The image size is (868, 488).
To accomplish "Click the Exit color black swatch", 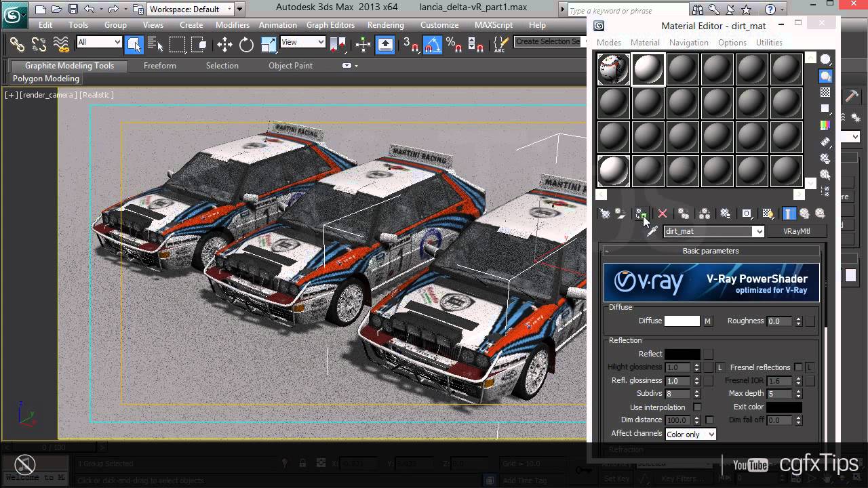I will 785,407.
